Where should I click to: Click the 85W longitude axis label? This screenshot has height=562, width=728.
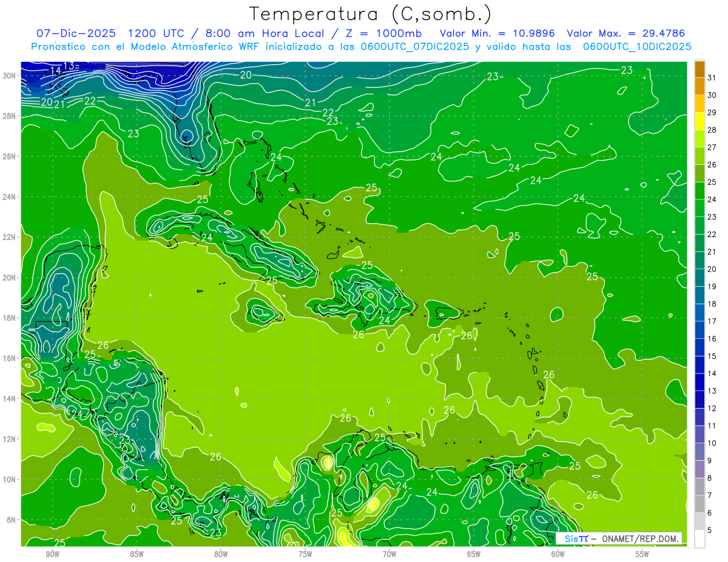[136, 554]
